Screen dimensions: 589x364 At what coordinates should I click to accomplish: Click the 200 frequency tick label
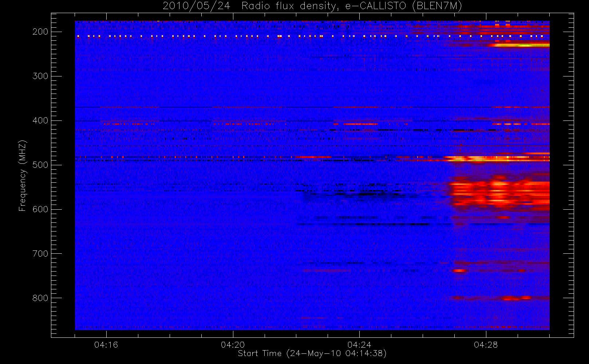pyautogui.click(x=40, y=32)
